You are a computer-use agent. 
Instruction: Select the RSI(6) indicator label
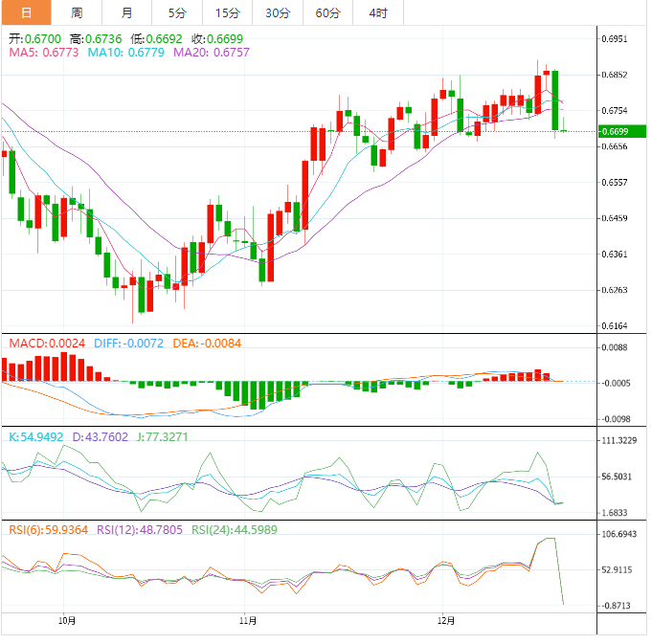pos(48,529)
